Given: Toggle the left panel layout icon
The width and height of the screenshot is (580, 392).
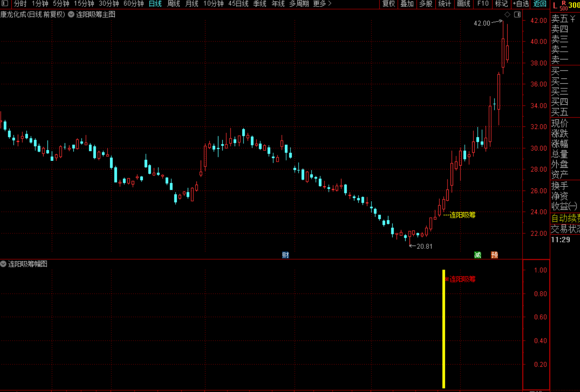Looking at the screenshot, I should click(5, 3).
